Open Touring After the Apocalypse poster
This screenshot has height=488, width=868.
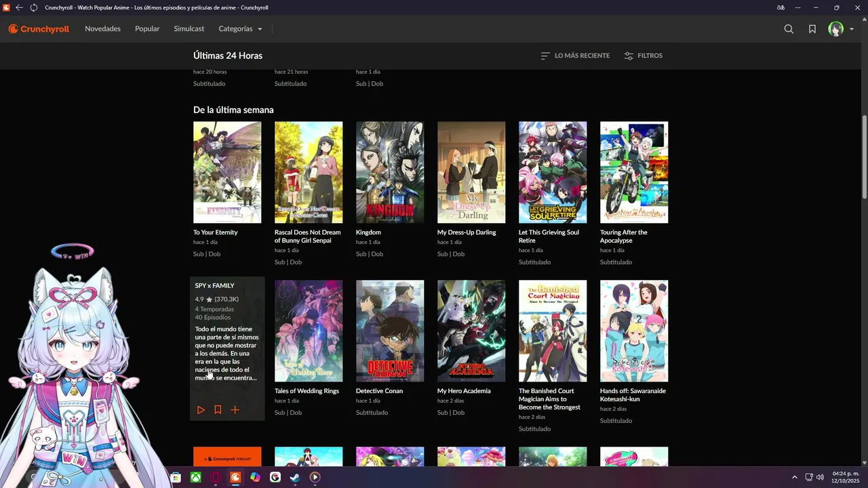[x=634, y=172]
